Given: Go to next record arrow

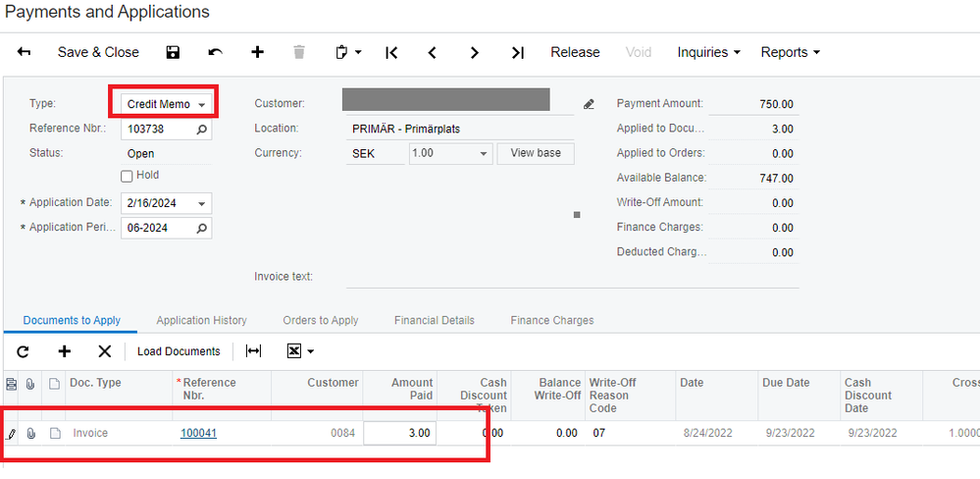Looking at the screenshot, I should (x=475, y=53).
